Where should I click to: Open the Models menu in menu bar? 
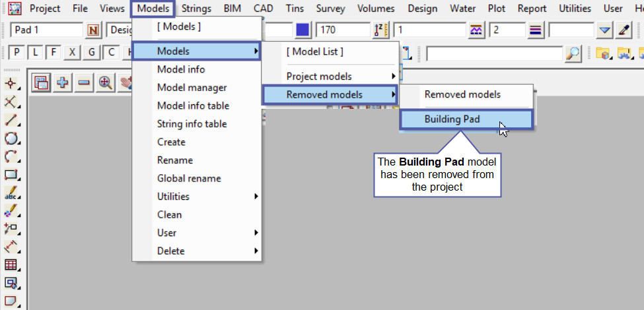pos(153,8)
